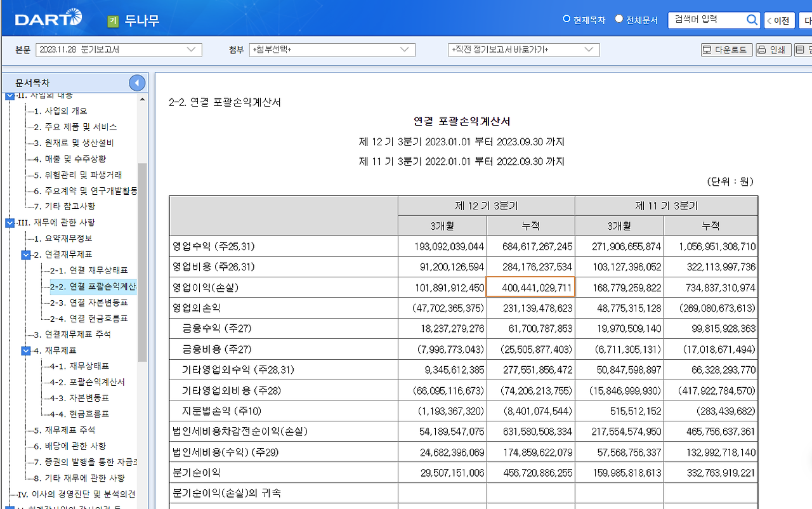Open 3. 연결재무제표 주석
Screen dimensions: 812x509
click(71, 334)
